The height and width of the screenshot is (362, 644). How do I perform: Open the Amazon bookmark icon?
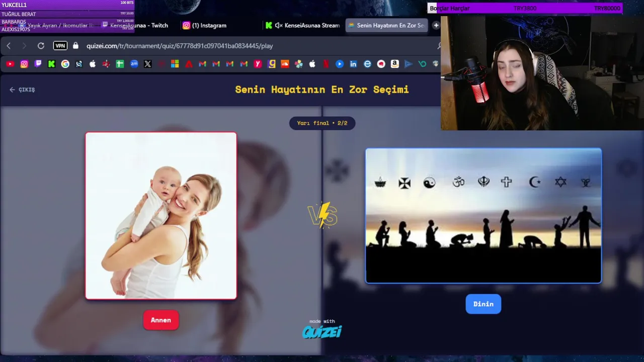pos(394,64)
